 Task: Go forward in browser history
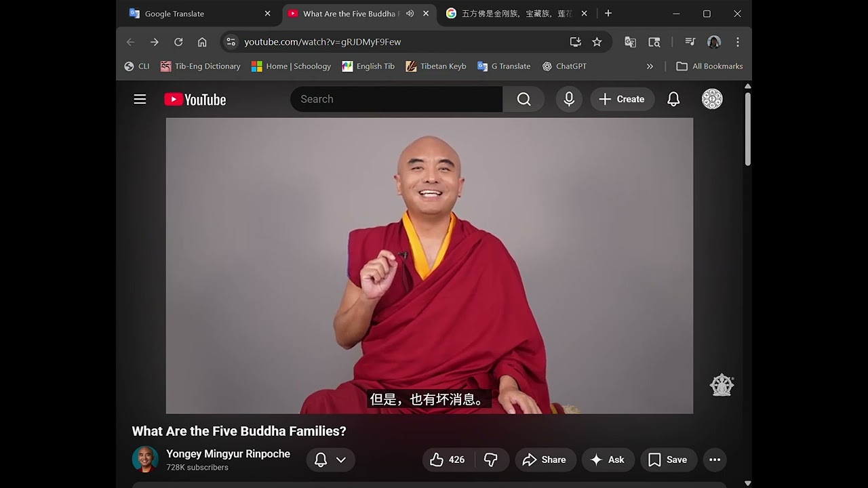tap(155, 42)
